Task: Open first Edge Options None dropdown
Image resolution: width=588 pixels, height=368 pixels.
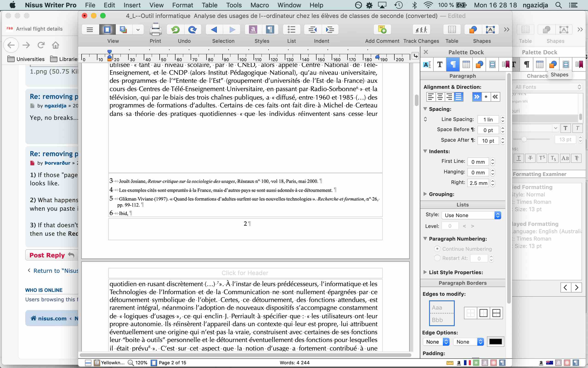Action: click(x=436, y=342)
